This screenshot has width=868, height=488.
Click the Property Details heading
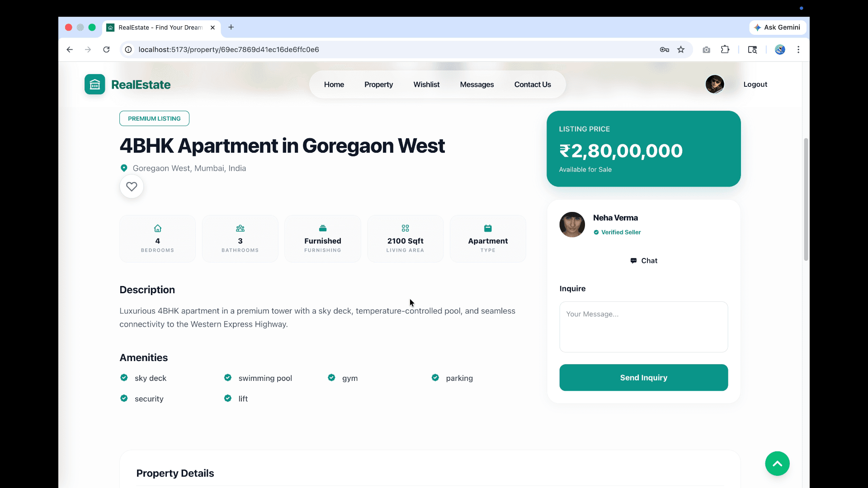175,473
